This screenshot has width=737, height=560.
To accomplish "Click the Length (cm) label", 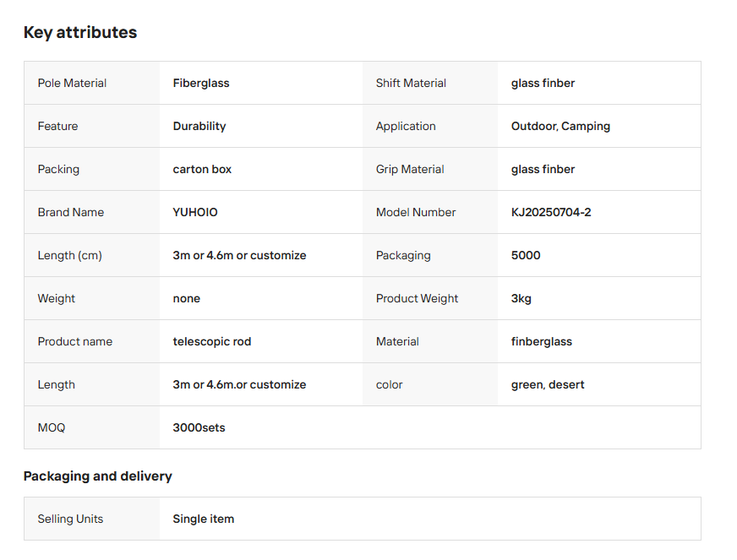I will point(69,255).
